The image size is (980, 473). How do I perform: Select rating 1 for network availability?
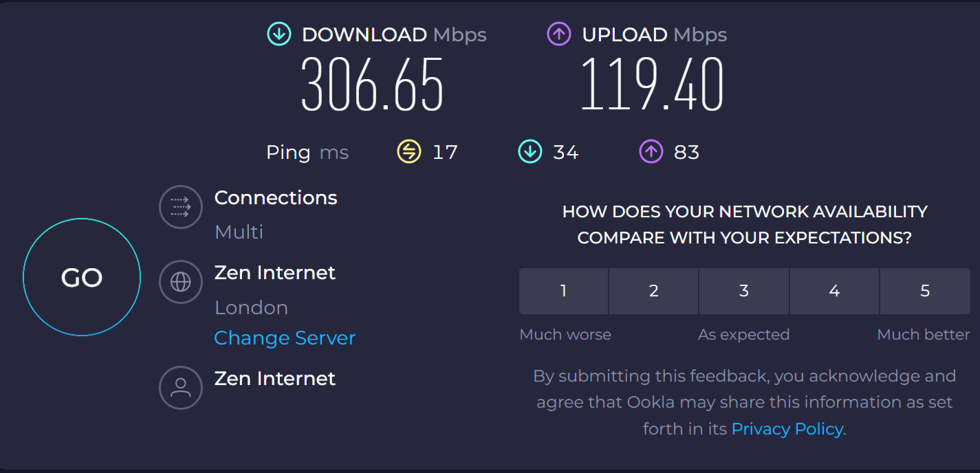pos(563,291)
